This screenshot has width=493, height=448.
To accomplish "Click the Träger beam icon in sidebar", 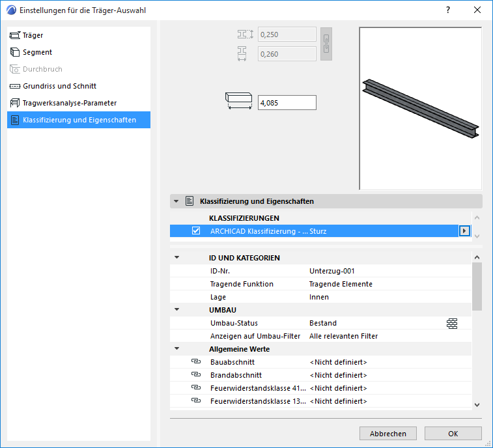I will pos(15,35).
